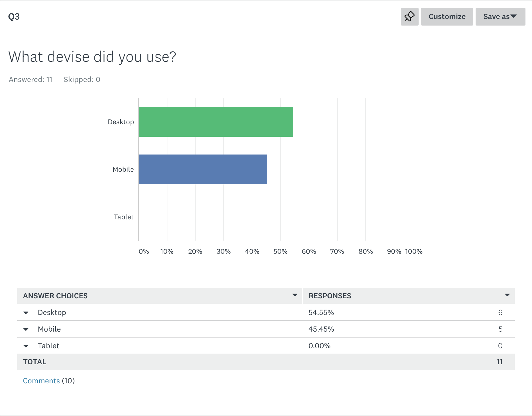
Task: Click the Desktop response count 6
Action: click(500, 312)
